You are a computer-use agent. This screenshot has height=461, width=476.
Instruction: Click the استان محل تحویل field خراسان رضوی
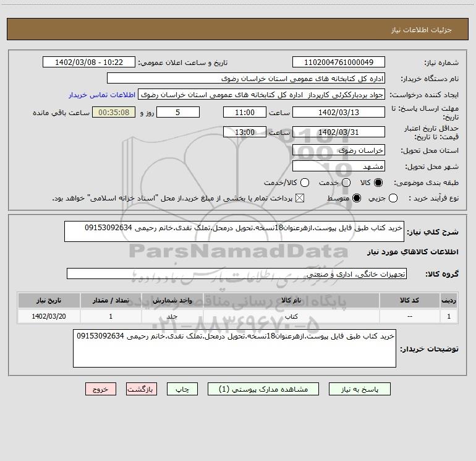click(339, 150)
